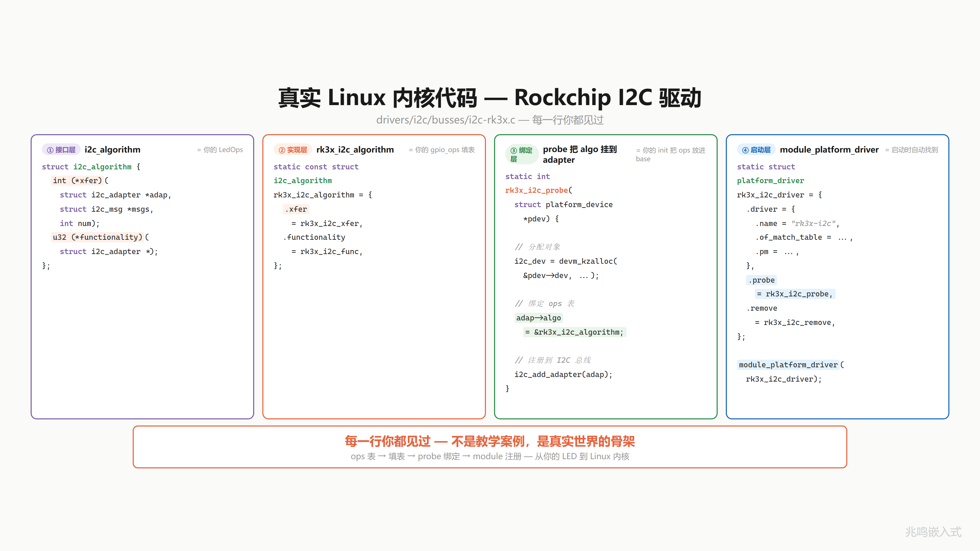Click line '= rk3x_i2c_xfer,'

coord(327,223)
